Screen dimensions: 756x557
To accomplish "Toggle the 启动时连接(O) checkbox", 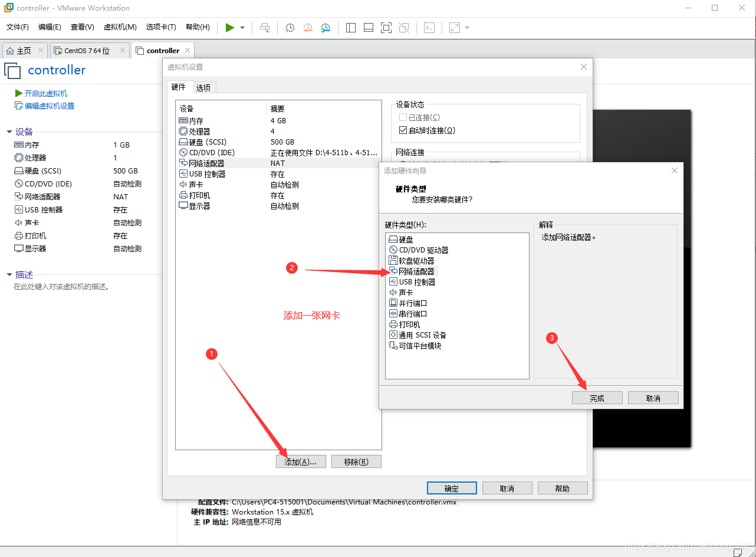I will [403, 130].
